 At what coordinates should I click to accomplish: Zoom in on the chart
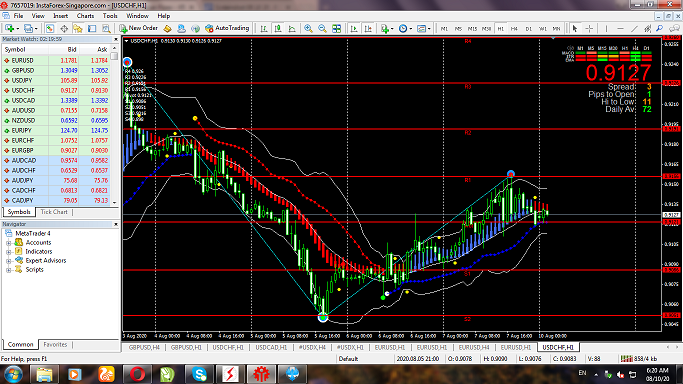(308, 28)
